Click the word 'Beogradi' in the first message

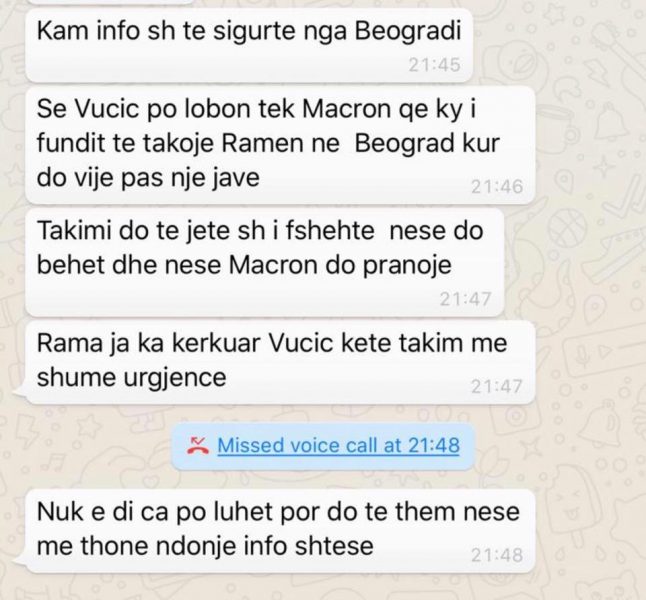407,31
